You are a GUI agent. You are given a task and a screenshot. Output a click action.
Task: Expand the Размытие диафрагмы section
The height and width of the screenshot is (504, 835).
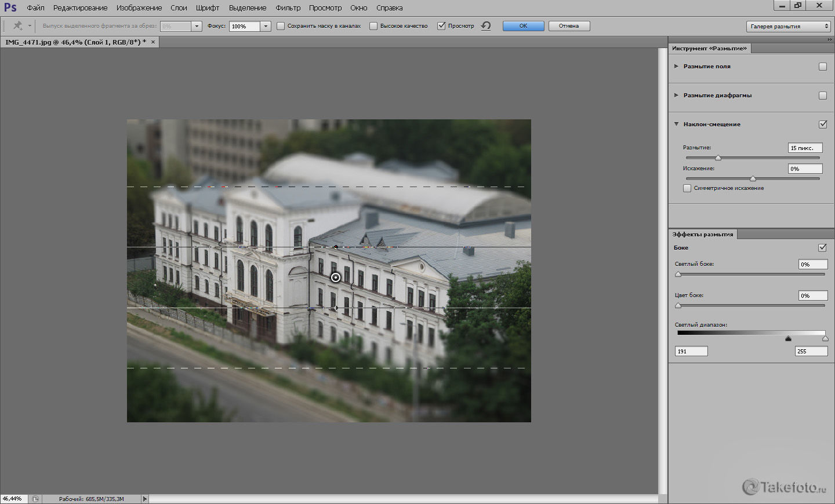[676, 95]
